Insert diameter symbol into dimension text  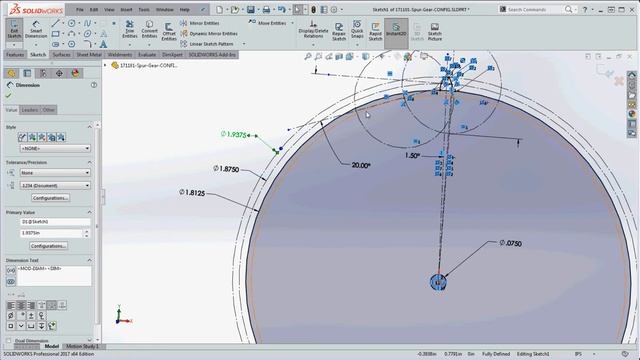pos(11,316)
